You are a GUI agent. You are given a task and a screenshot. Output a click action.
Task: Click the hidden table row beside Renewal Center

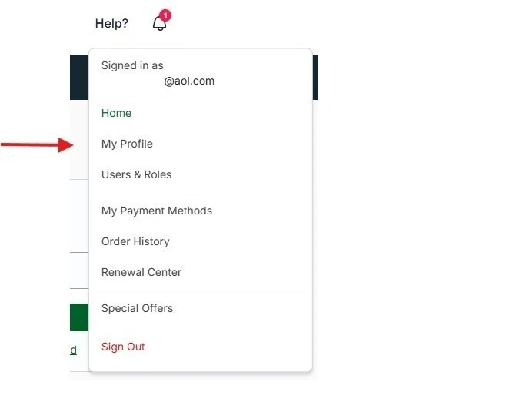[79, 271]
